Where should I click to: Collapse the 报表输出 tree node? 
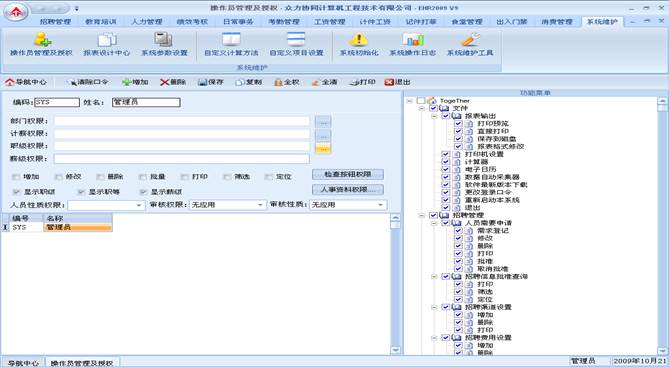click(x=434, y=116)
